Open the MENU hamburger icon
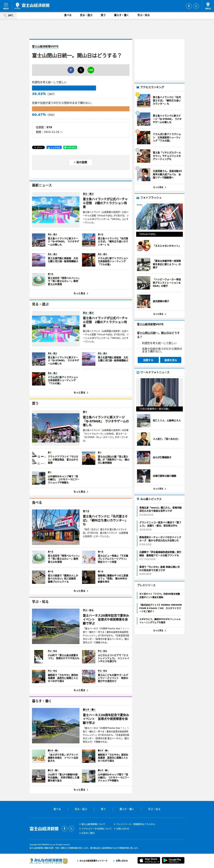Screen dimensions: 214x868 pos(6,6)
